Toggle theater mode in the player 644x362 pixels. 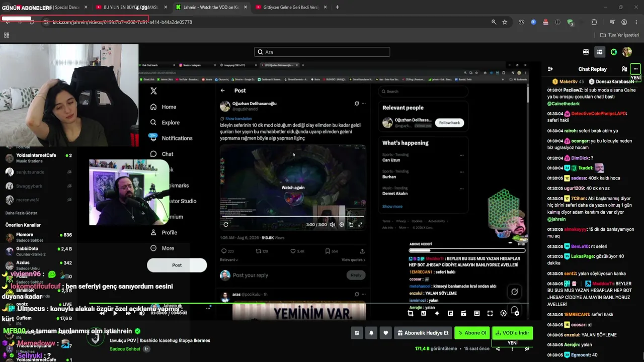click(477, 313)
